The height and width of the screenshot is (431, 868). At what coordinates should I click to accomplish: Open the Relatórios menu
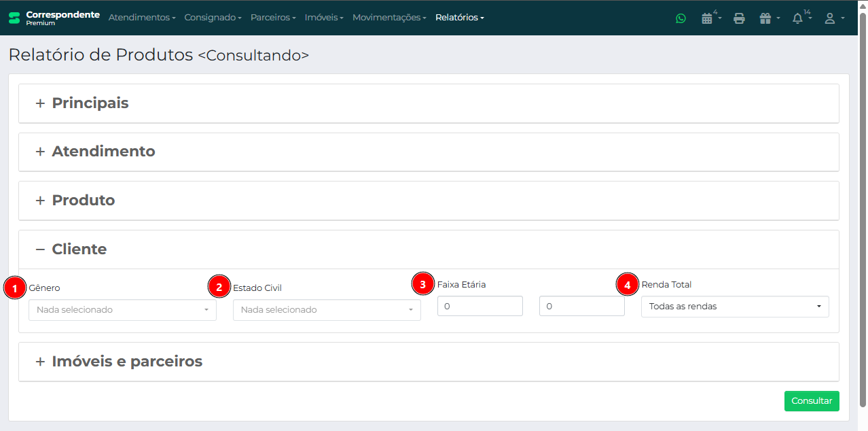(x=459, y=18)
